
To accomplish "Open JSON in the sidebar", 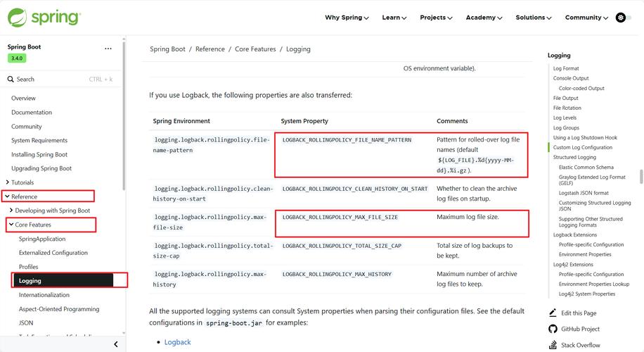I will tap(26, 323).
